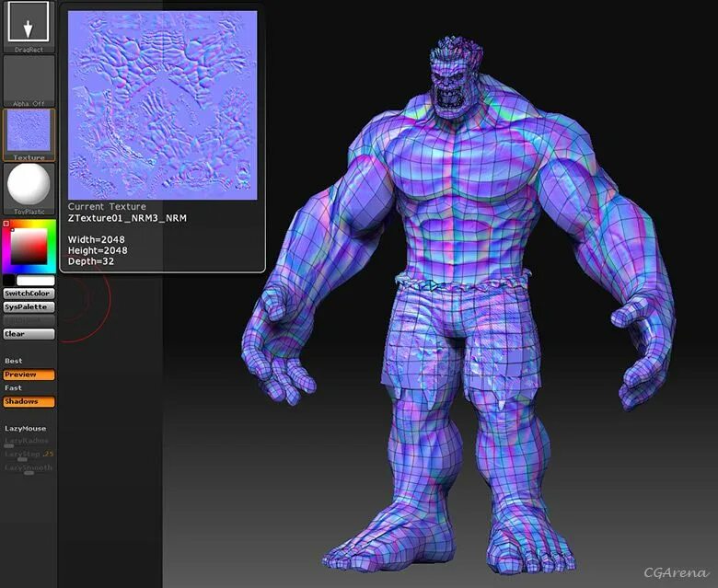Click the Depth=32 text
The width and height of the screenshot is (718, 588).
pos(90,261)
